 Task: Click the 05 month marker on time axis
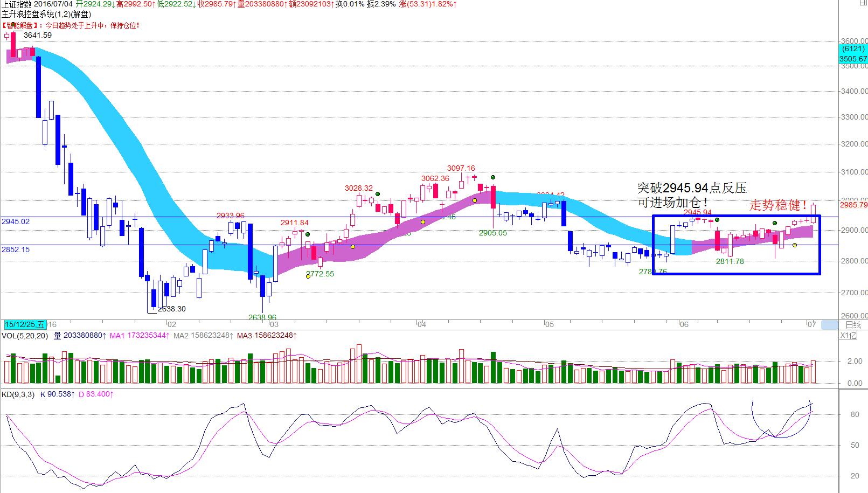[548, 324]
